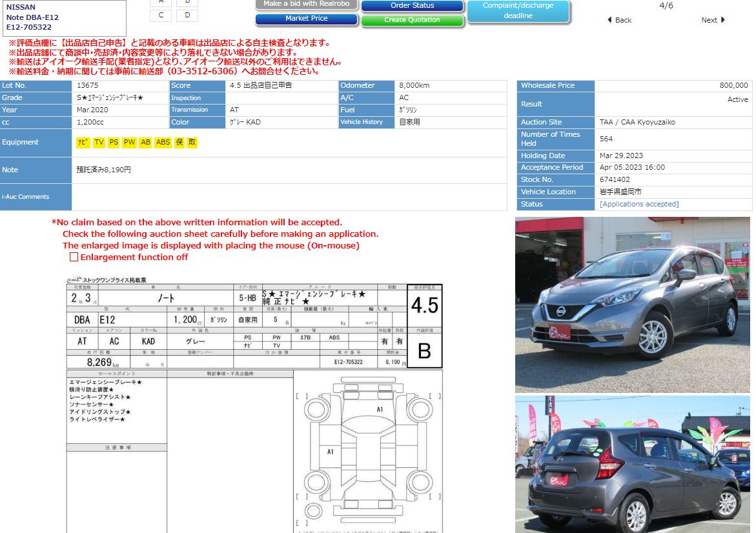View the rear photo of the Nissan Note
756x533 pixels.
tap(632, 464)
